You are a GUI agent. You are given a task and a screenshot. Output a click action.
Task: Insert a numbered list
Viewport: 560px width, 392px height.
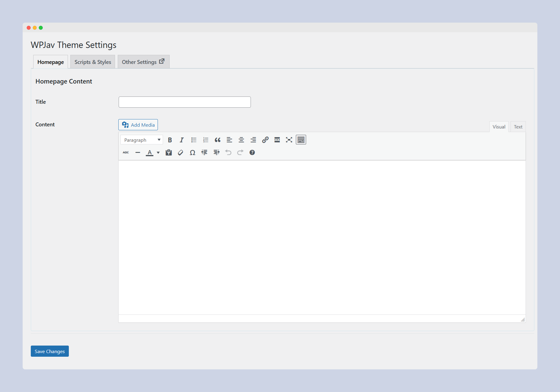tap(206, 140)
